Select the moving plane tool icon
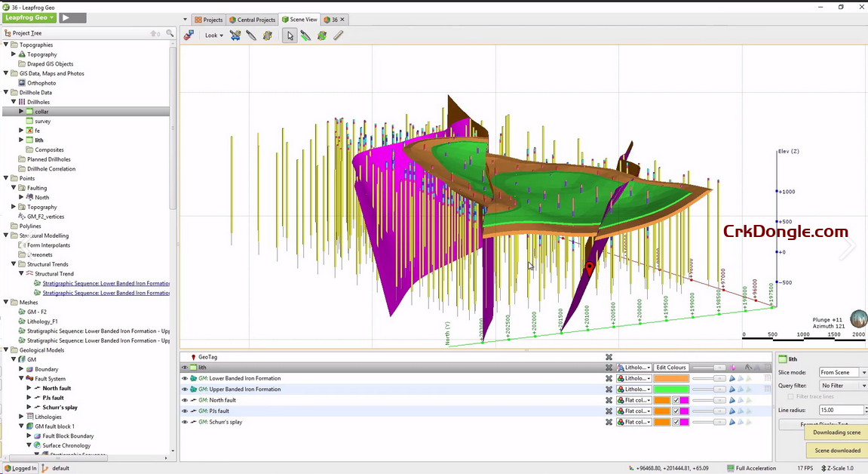Screen dimensions: 868x474 tap(235, 35)
